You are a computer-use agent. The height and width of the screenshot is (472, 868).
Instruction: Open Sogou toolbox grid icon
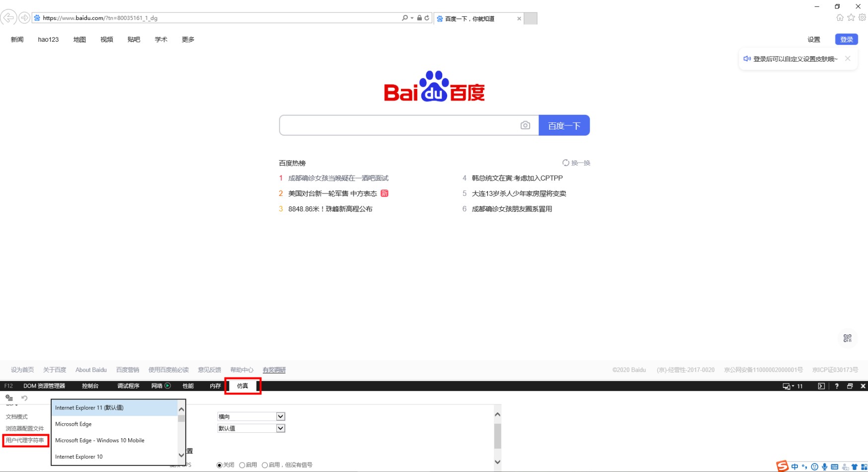tap(864, 467)
